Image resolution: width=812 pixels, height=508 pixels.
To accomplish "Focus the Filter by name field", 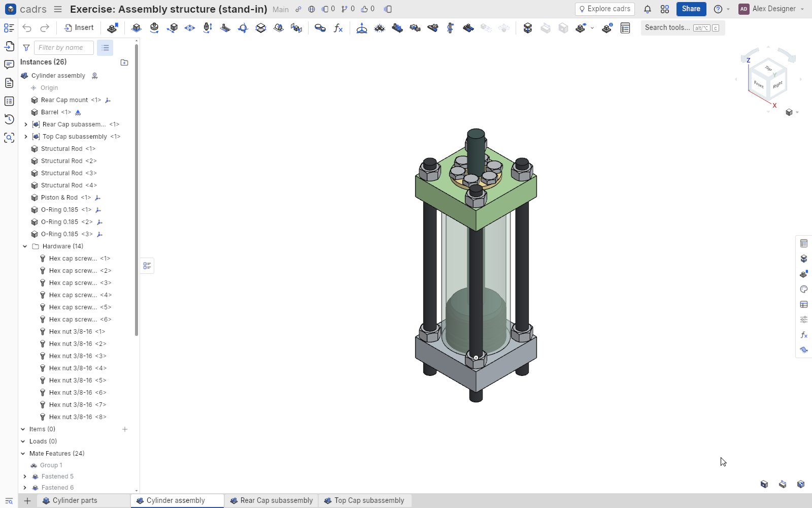I will point(64,48).
